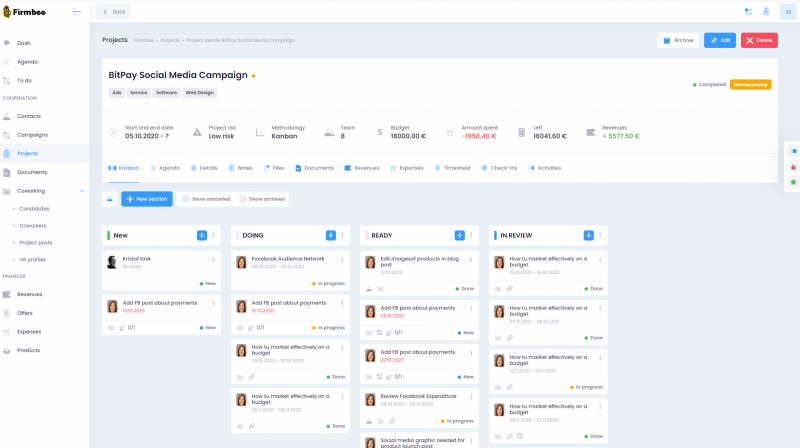Image resolution: width=800 pixels, height=448 pixels.
Task: Add a card to the READY column
Action: pyautogui.click(x=460, y=235)
